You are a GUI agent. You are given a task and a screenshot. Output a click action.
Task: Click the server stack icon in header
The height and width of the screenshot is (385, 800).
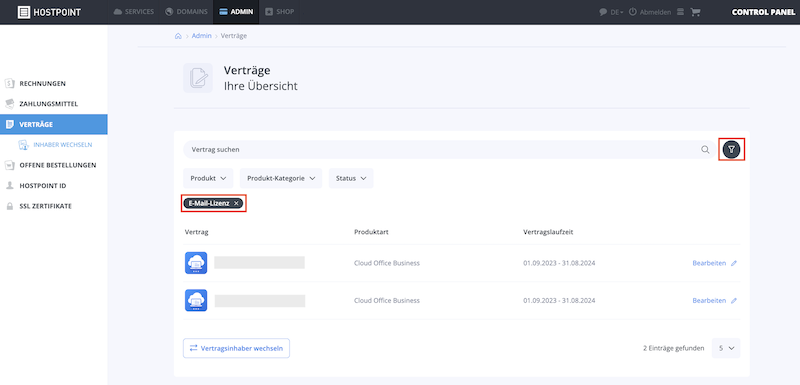(x=680, y=12)
